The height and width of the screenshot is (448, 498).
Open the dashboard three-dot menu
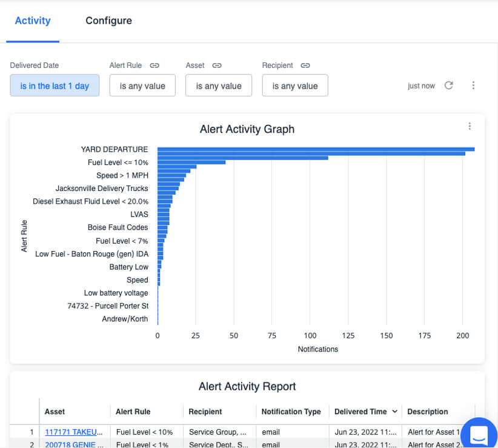(473, 85)
